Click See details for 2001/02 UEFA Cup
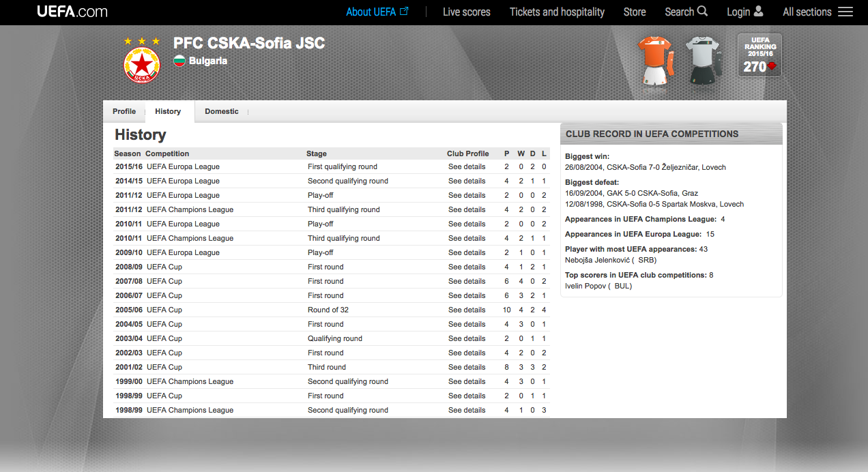Viewport: 868px width, 472px height. pyautogui.click(x=467, y=367)
